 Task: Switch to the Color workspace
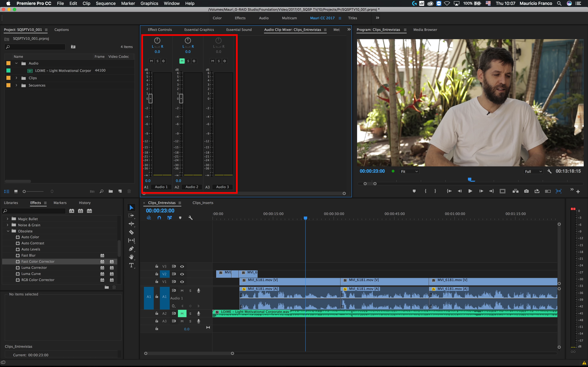tap(217, 18)
